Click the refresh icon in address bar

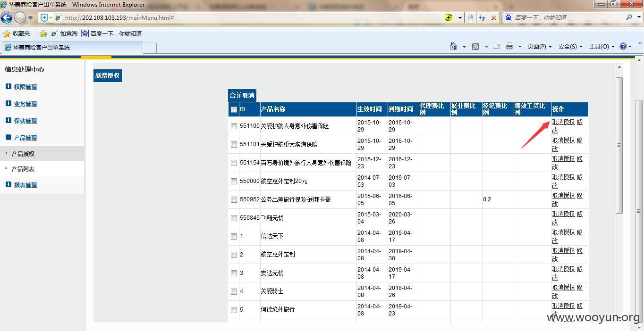pos(482,18)
